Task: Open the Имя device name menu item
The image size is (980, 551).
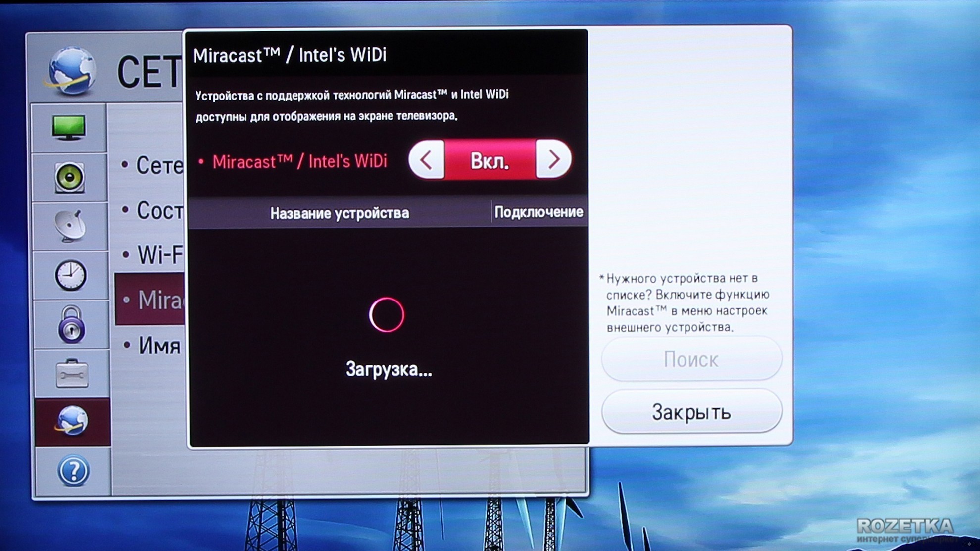Action: (158, 346)
